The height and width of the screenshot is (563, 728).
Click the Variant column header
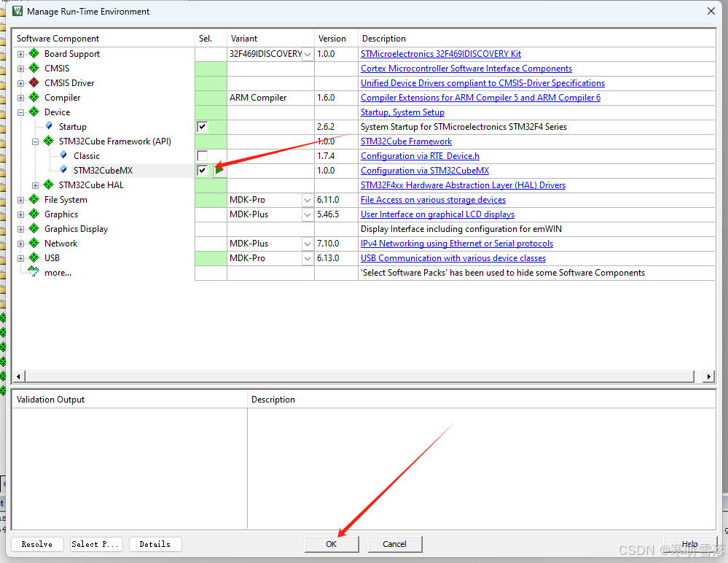(x=270, y=39)
